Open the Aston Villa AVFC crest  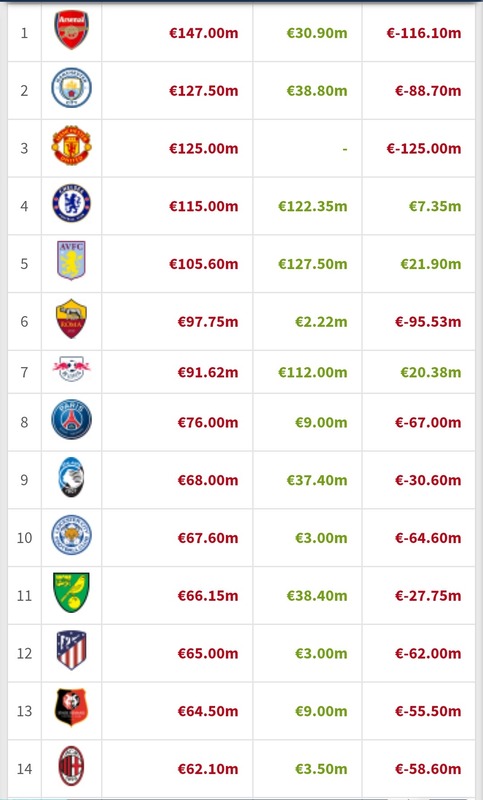pyautogui.click(x=71, y=260)
